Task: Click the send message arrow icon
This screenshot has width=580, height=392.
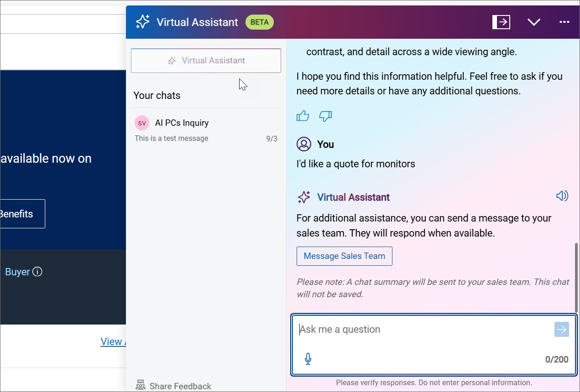Action: pyautogui.click(x=561, y=329)
